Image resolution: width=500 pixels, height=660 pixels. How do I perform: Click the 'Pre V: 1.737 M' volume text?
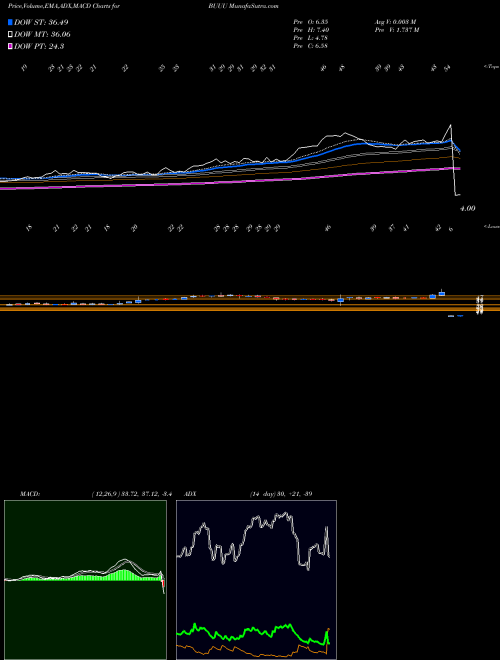[396, 30]
